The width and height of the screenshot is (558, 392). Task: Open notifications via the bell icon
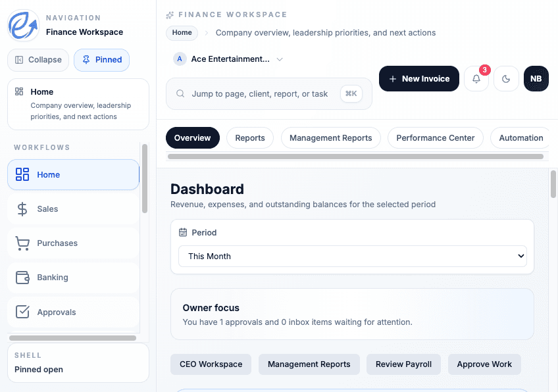coord(476,78)
